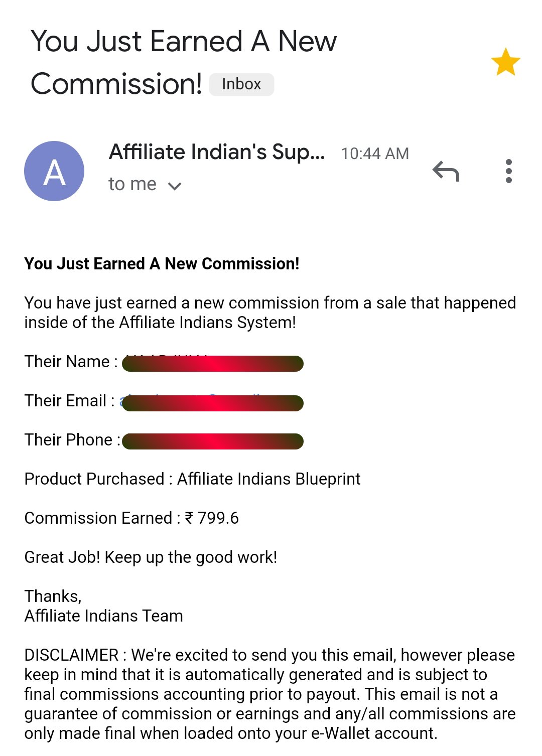Tap the Inbox label chip

point(241,84)
